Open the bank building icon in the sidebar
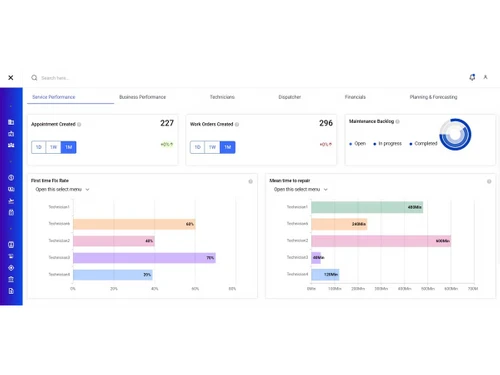 (x=11, y=279)
